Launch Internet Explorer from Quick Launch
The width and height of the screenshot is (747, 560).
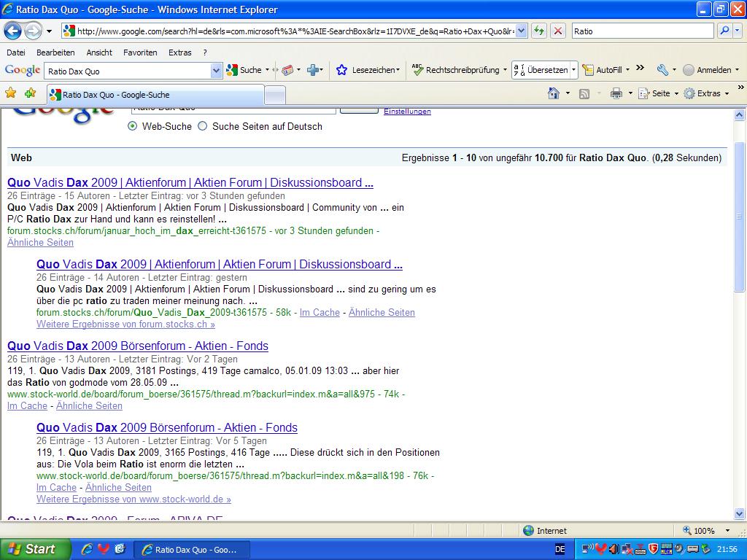(87, 549)
